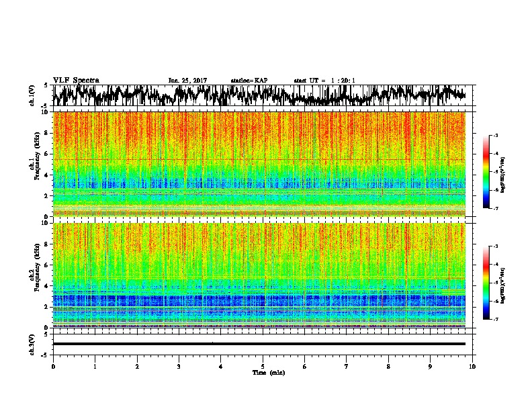Select the "ch.3(V)" axis label
Viewport: 532px width, 411px height.
tap(32, 345)
